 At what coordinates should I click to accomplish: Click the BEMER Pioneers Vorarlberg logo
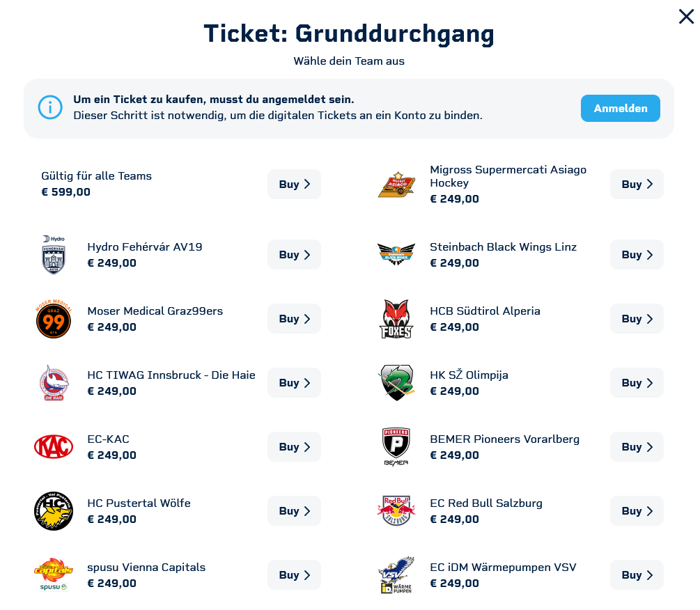396,447
